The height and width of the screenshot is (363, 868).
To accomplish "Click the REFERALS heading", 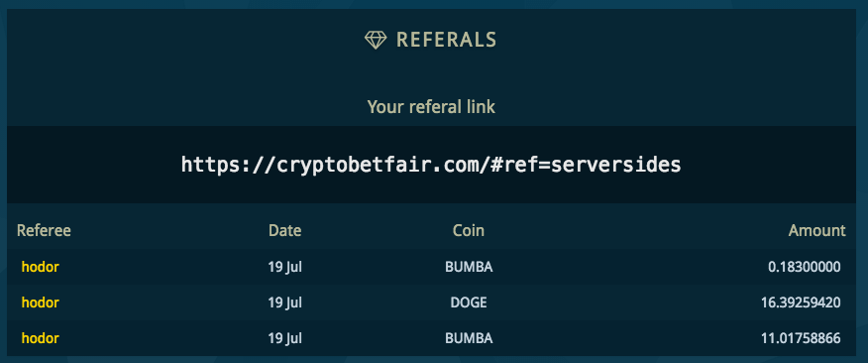I will [x=446, y=40].
